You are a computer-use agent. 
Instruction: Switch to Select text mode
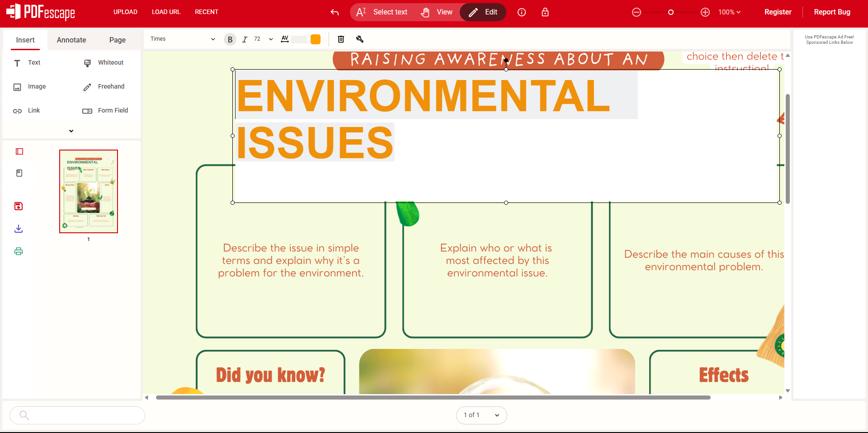click(382, 12)
